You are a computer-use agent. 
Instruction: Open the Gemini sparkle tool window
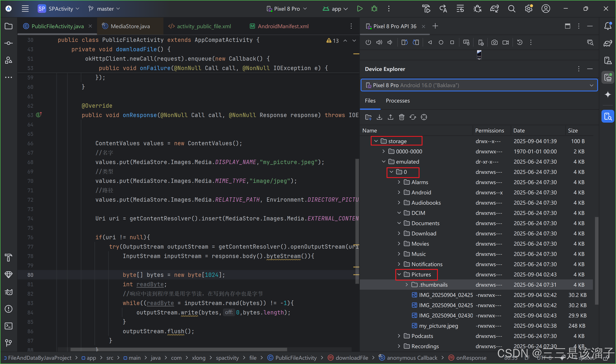point(608,94)
